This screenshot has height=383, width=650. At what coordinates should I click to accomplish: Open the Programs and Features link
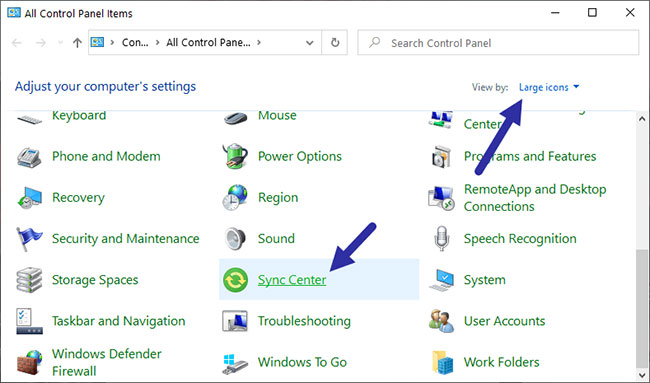point(530,156)
